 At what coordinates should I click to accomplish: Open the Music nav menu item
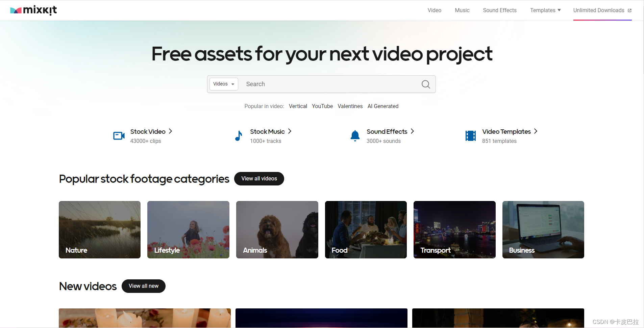click(462, 10)
